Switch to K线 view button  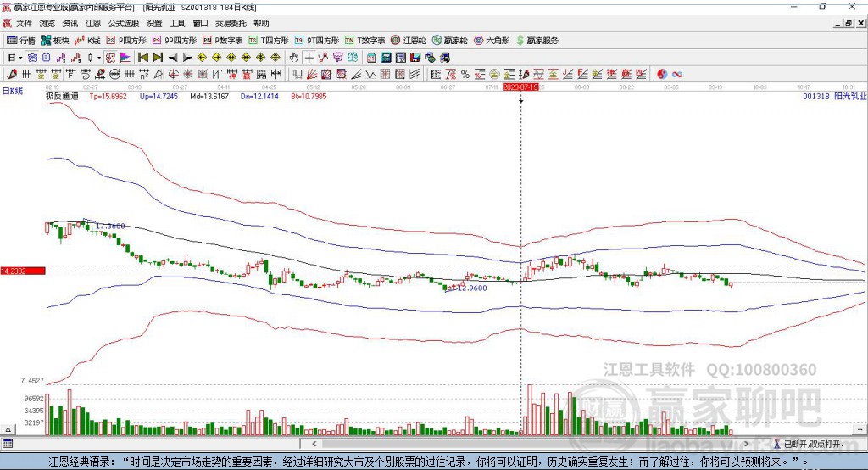click(x=87, y=41)
